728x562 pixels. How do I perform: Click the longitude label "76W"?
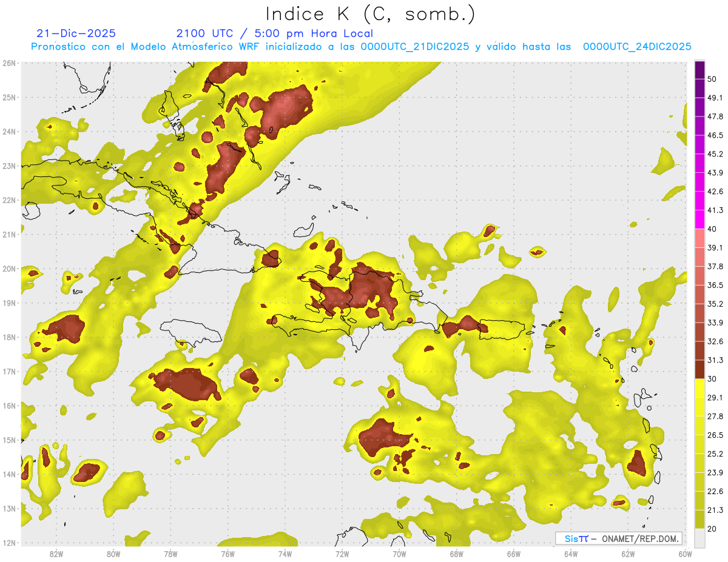point(227,554)
